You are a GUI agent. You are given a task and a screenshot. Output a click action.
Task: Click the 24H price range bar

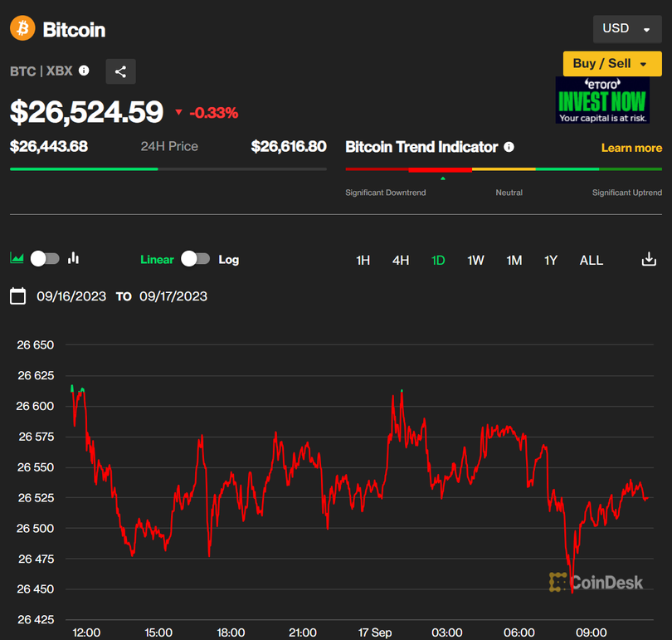coord(168,169)
